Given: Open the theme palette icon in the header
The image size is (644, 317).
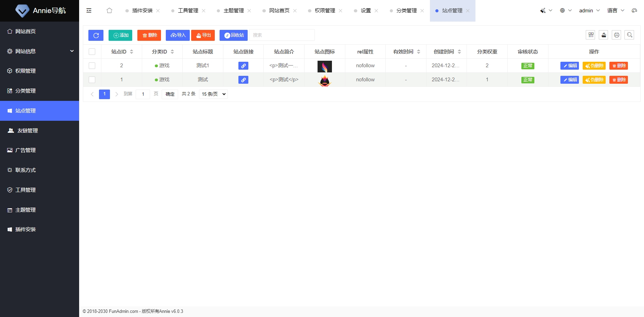Looking at the screenshot, I should (x=634, y=10).
